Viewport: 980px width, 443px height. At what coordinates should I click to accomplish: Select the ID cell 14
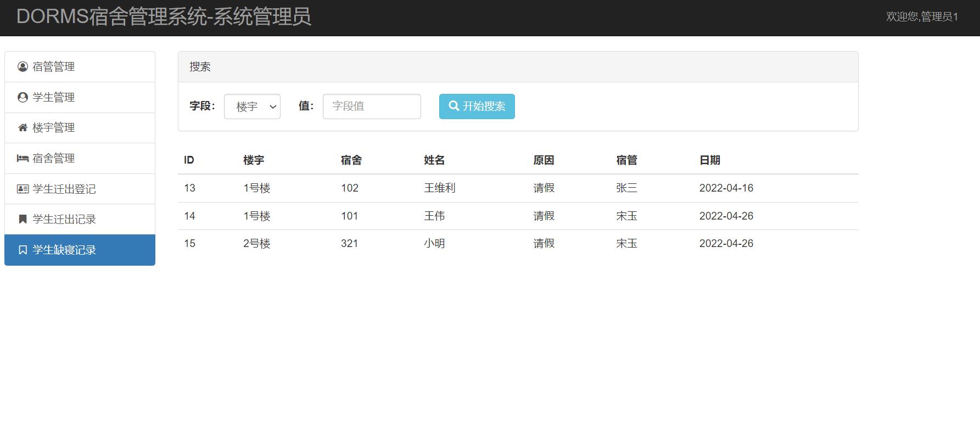(189, 216)
